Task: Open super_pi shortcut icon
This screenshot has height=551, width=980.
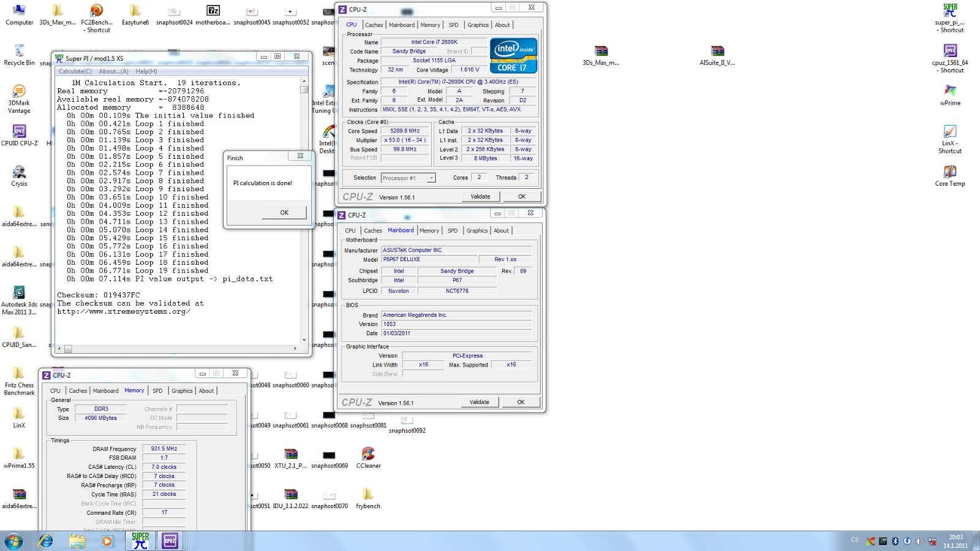Action: [x=950, y=18]
